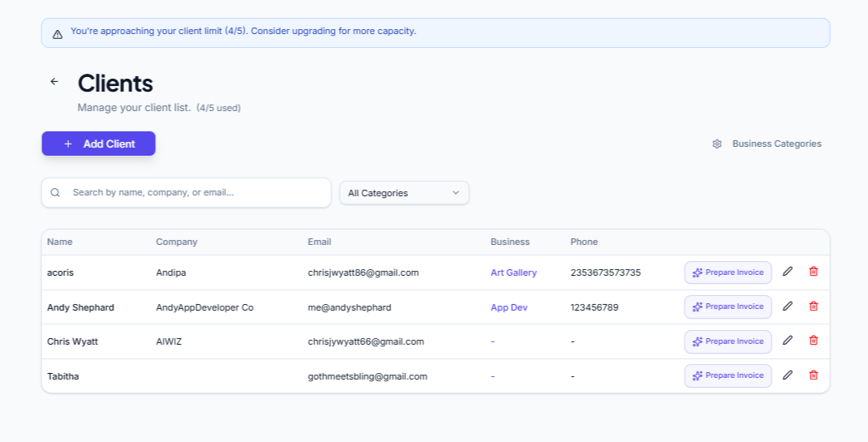Click the pencil icon in Chris Wyatt row

[787, 341]
